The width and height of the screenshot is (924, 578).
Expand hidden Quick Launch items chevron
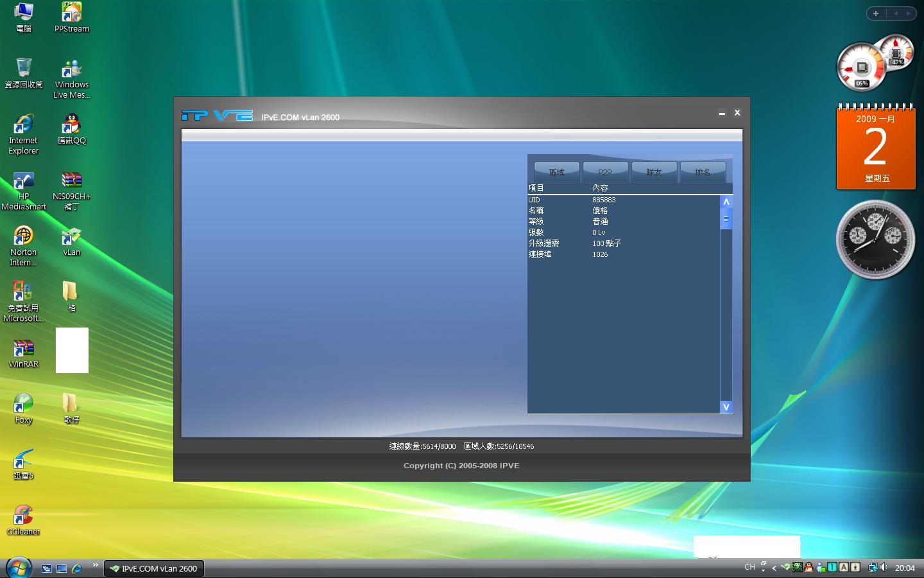pyautogui.click(x=95, y=565)
